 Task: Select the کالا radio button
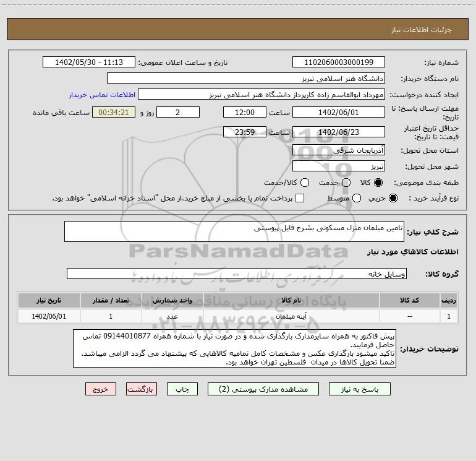coord(378,183)
